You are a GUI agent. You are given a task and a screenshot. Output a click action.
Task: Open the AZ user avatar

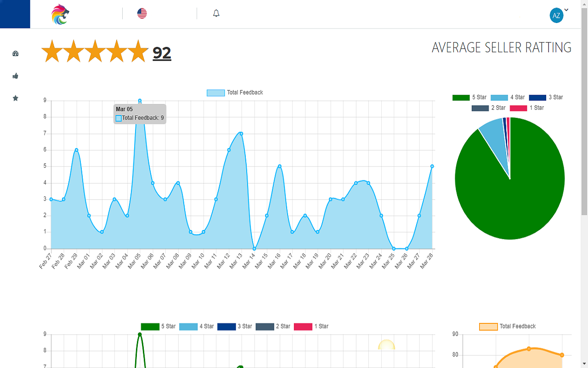[x=556, y=15]
